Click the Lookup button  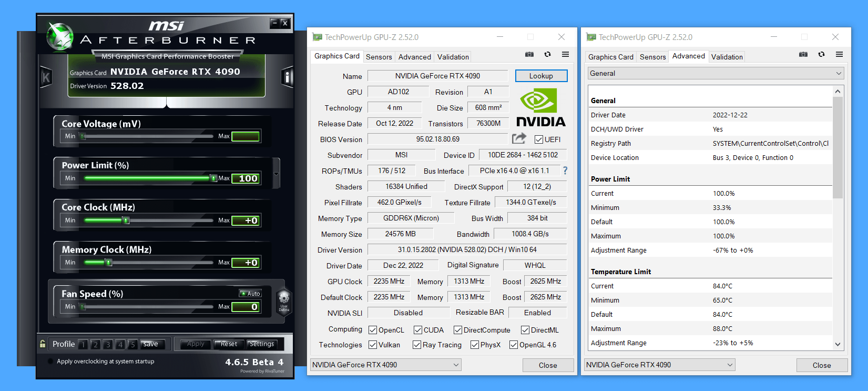(x=541, y=76)
